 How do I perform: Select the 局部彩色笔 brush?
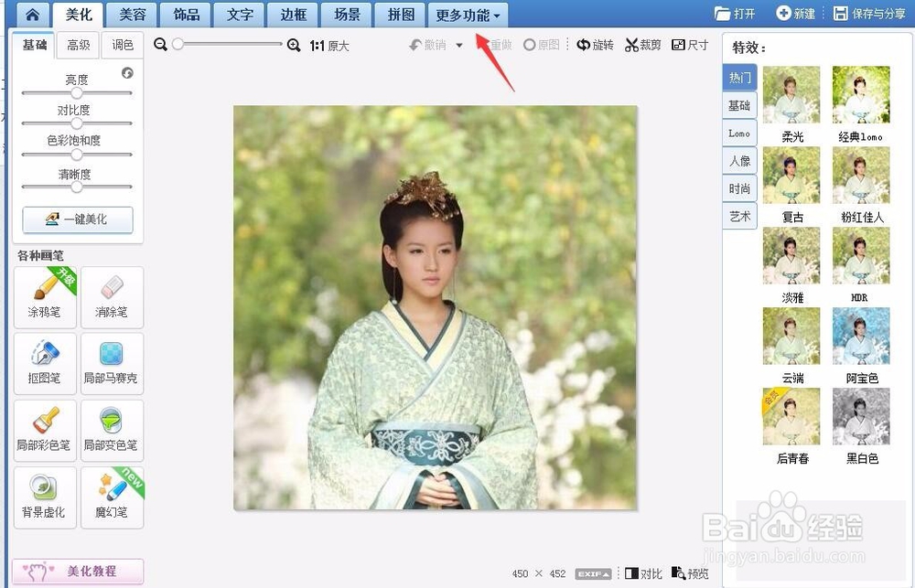pos(45,431)
